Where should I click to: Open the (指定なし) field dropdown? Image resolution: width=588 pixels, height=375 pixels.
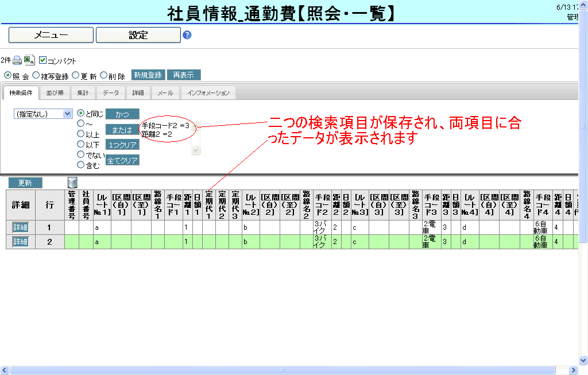click(43, 114)
